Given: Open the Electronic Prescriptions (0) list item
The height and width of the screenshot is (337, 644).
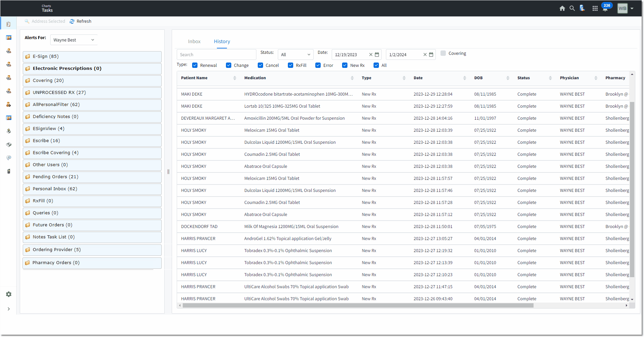Looking at the screenshot, I should coord(92,69).
